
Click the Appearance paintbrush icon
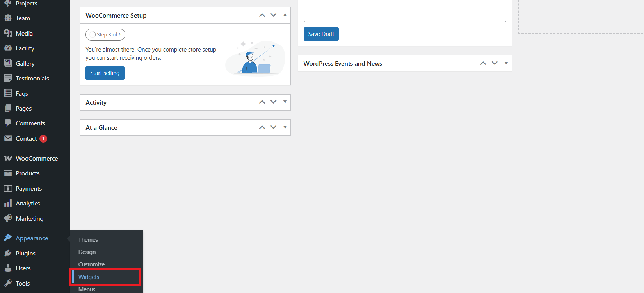[8, 238]
